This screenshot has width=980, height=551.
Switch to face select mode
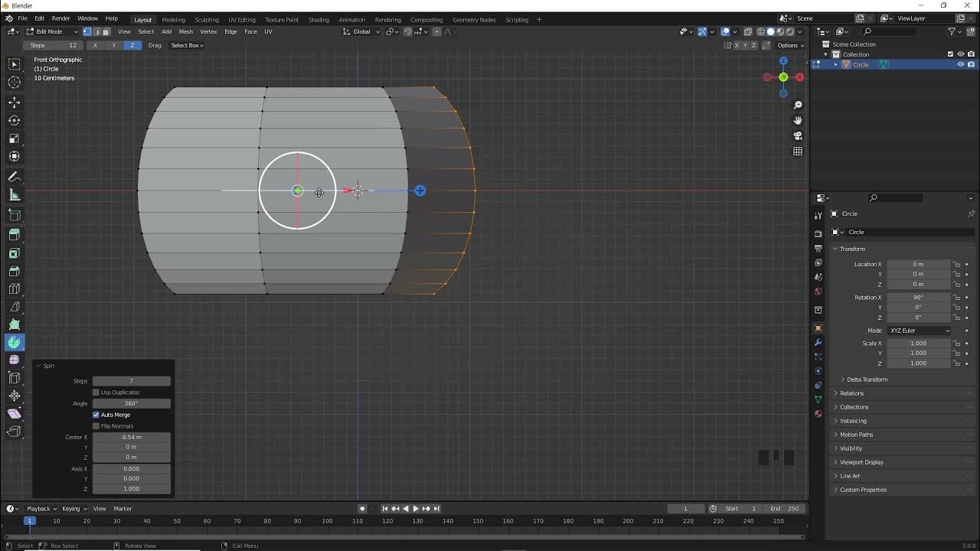click(106, 31)
